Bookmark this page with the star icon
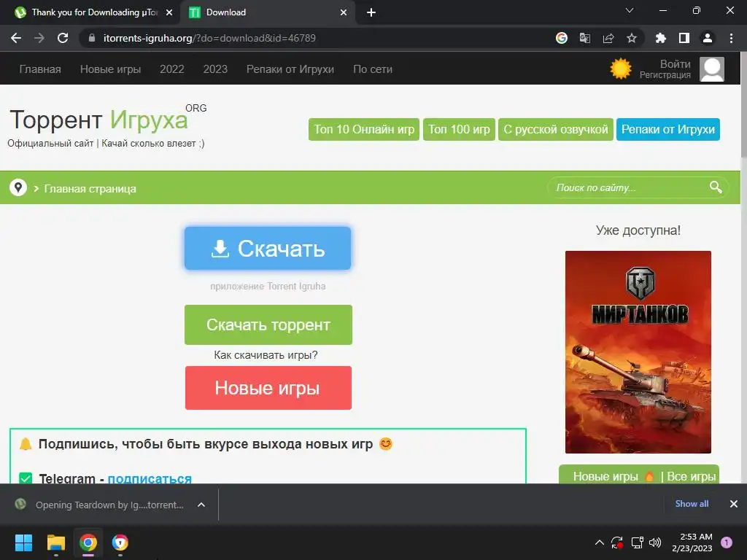 tap(632, 38)
